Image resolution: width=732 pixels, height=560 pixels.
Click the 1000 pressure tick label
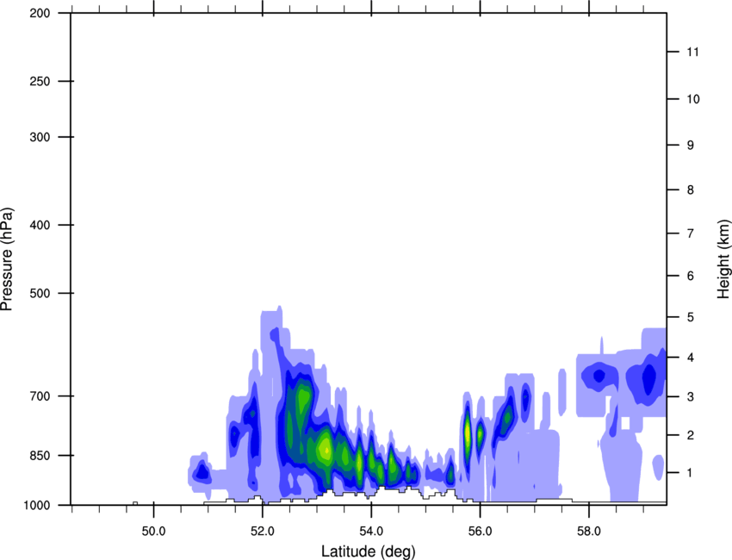coord(36,505)
